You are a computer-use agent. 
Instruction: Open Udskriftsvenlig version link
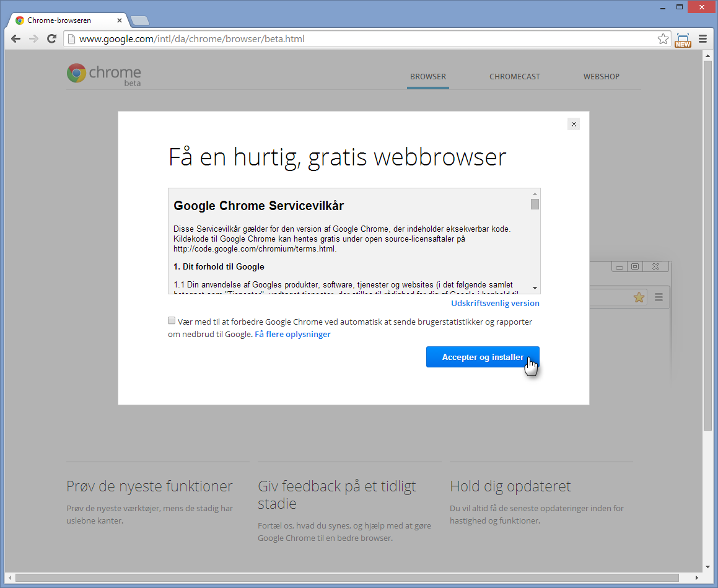[x=495, y=303]
